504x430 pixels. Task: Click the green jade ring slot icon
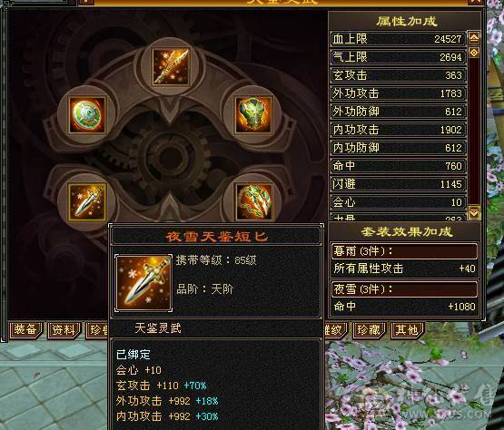(x=87, y=114)
